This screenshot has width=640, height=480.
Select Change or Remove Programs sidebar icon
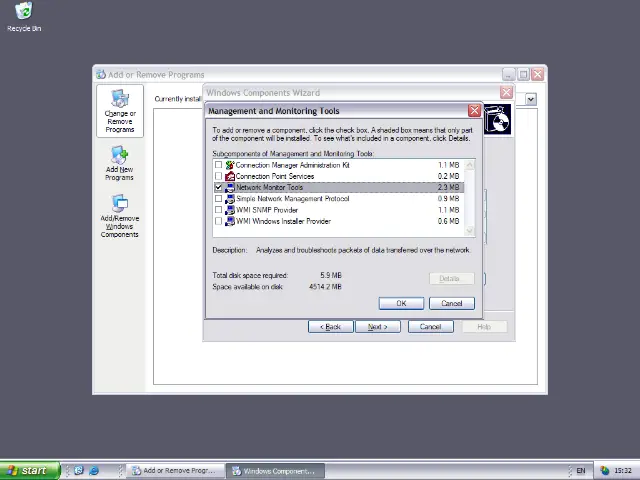120,111
